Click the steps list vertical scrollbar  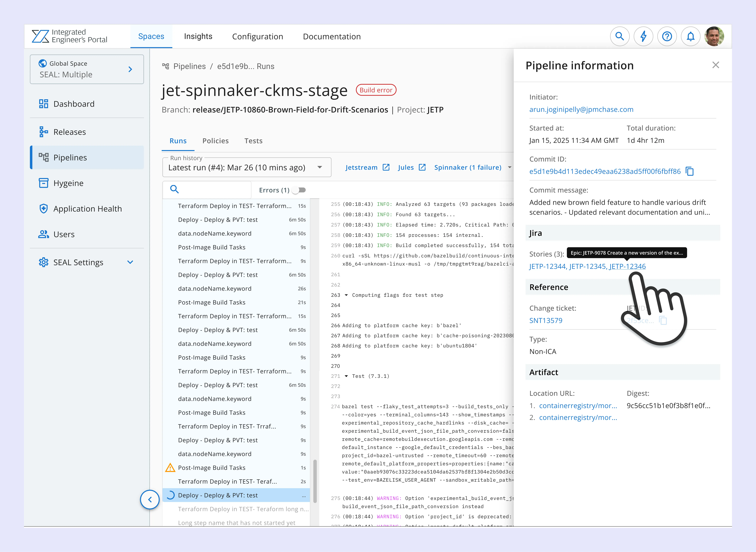click(315, 481)
